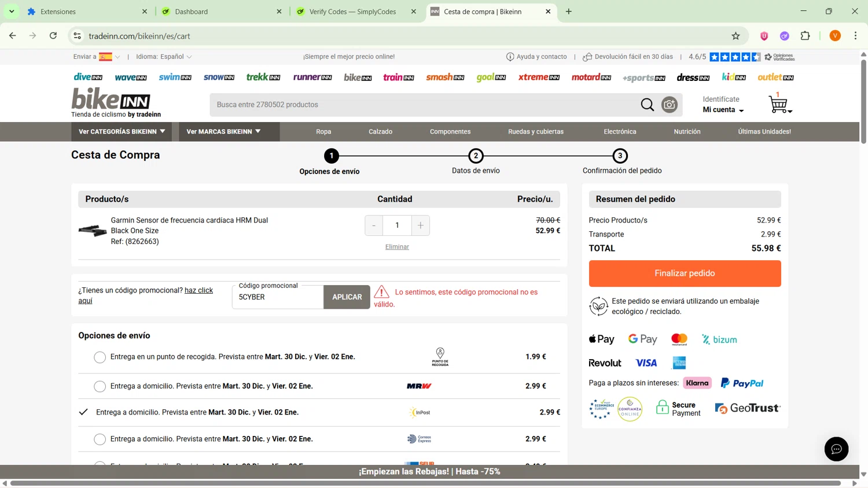Open the xtremeinn store logo

click(x=539, y=77)
